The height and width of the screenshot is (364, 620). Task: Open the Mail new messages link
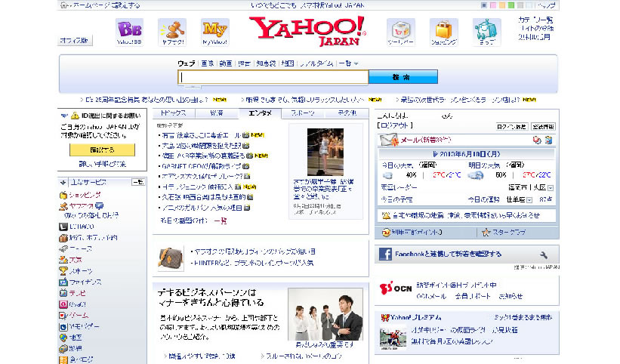426,140
